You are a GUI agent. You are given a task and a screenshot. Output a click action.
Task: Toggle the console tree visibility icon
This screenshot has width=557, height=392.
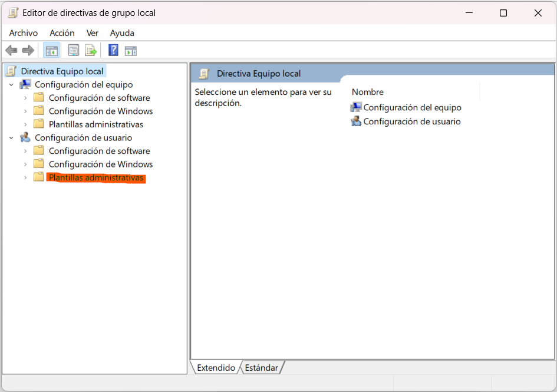tap(51, 50)
